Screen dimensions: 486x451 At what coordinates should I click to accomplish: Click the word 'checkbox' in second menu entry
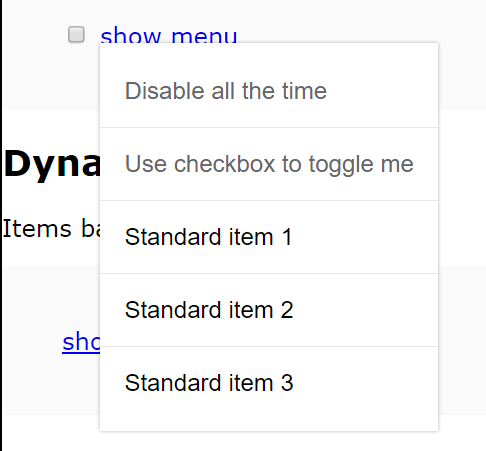pyautogui.click(x=224, y=164)
